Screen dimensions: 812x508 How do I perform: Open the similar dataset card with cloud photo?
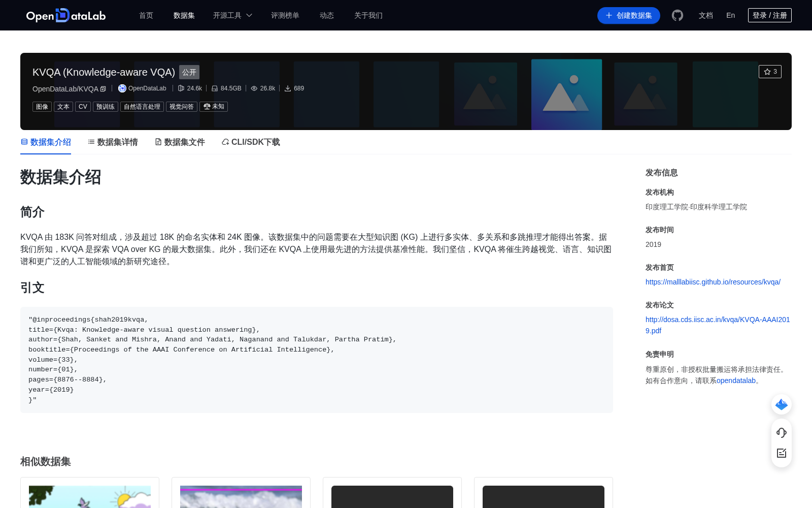(x=241, y=493)
